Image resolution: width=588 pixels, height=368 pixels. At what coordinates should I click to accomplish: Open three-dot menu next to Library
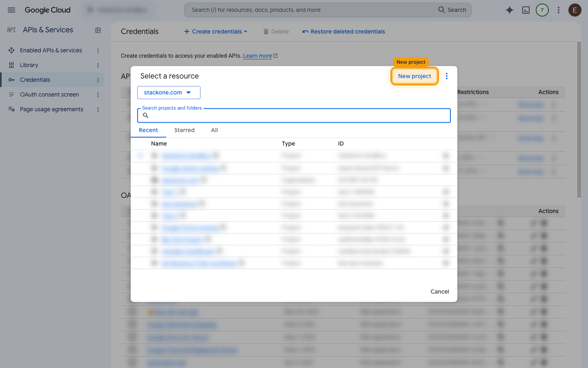pyautogui.click(x=98, y=65)
